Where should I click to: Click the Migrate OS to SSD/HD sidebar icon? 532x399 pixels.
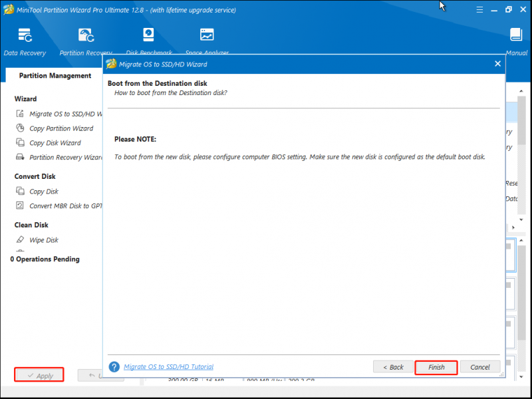click(20, 114)
